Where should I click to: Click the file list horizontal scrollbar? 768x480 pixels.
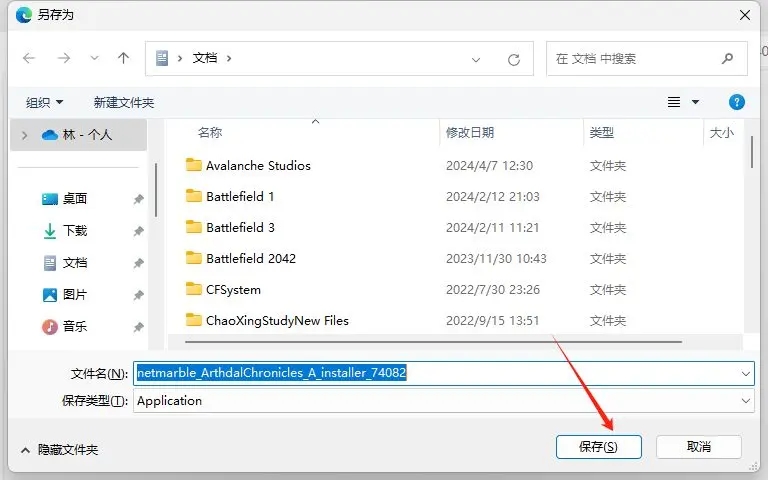pos(433,341)
